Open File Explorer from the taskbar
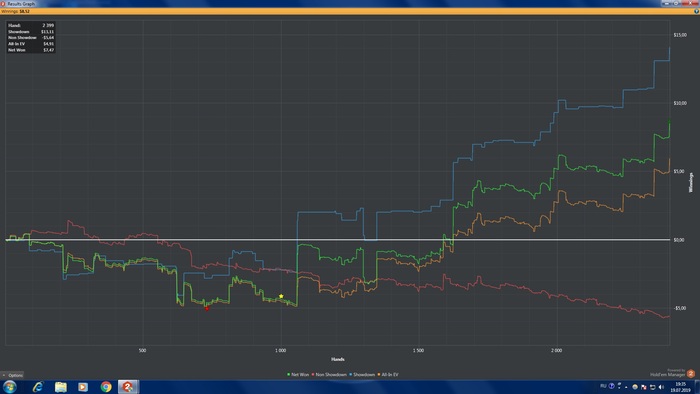The height and width of the screenshot is (394, 700). tap(61, 386)
